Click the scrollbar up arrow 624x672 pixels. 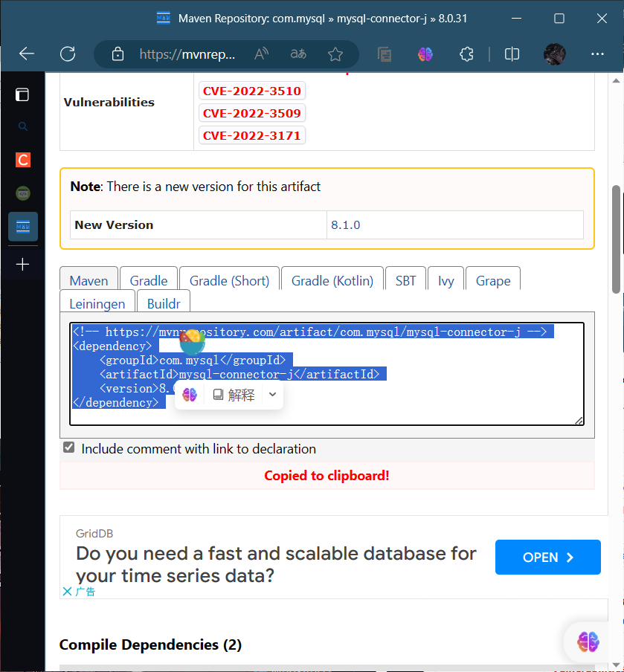[x=617, y=80]
